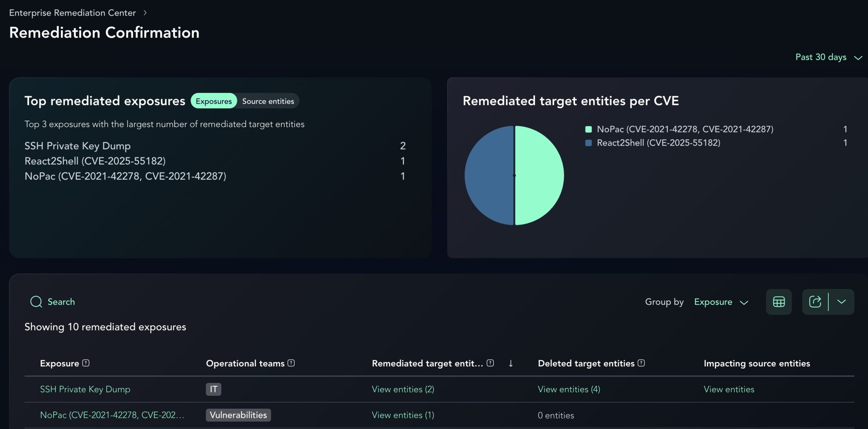Click the search magnifier icon

[36, 302]
